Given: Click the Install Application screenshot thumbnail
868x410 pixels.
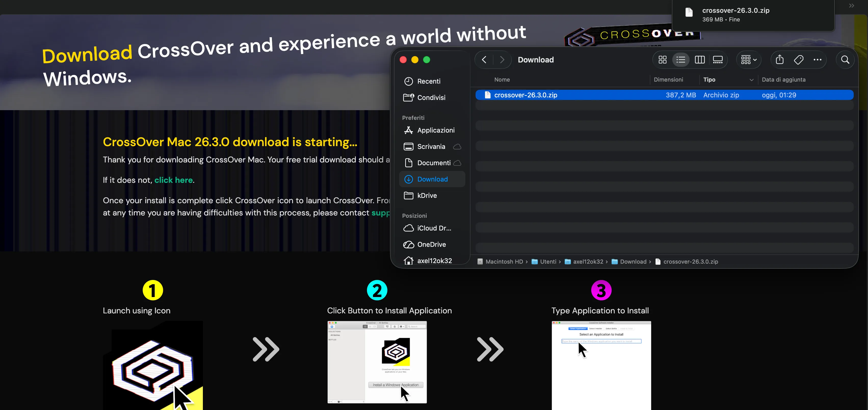Looking at the screenshot, I should pos(377,362).
